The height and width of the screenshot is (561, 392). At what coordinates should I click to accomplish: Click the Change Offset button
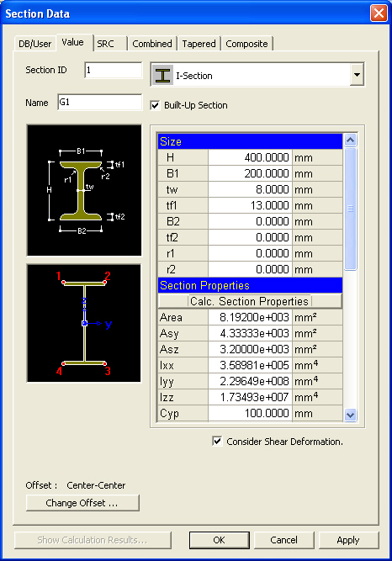[x=82, y=503]
